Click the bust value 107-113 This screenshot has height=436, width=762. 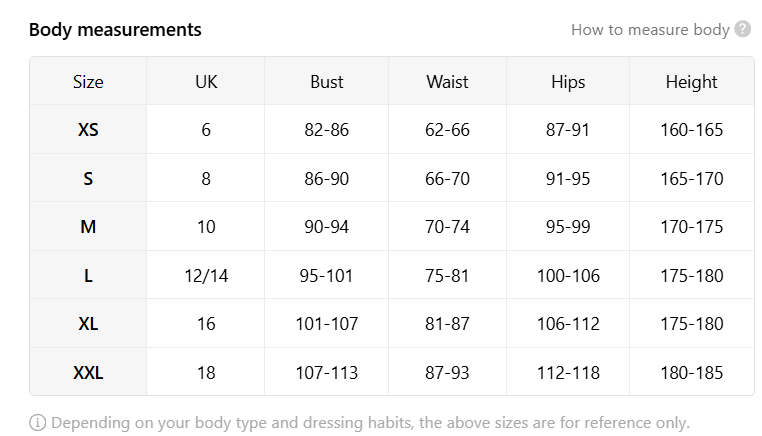327,373
